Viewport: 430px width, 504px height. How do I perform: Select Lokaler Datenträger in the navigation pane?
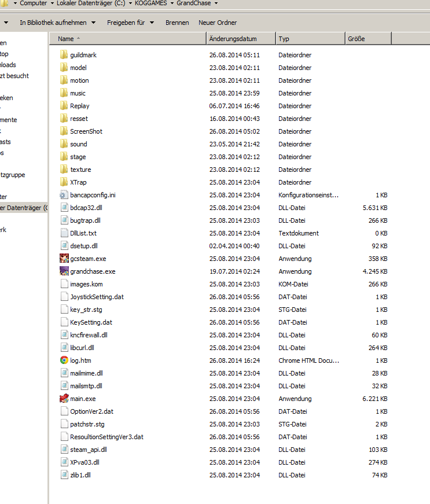(24, 208)
